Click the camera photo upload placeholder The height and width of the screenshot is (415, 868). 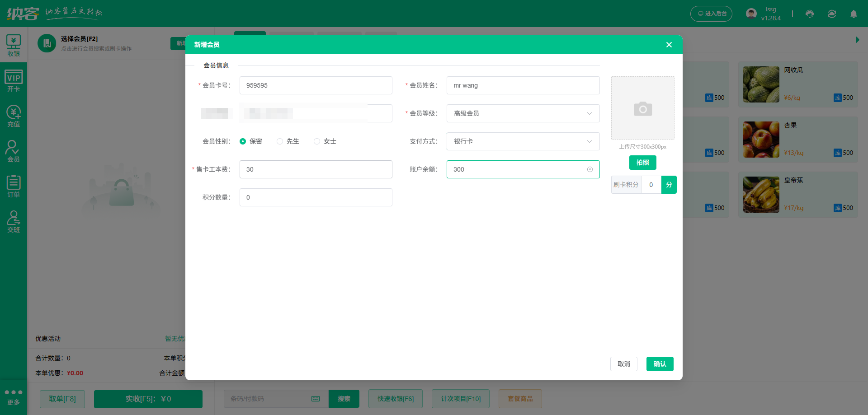click(642, 108)
